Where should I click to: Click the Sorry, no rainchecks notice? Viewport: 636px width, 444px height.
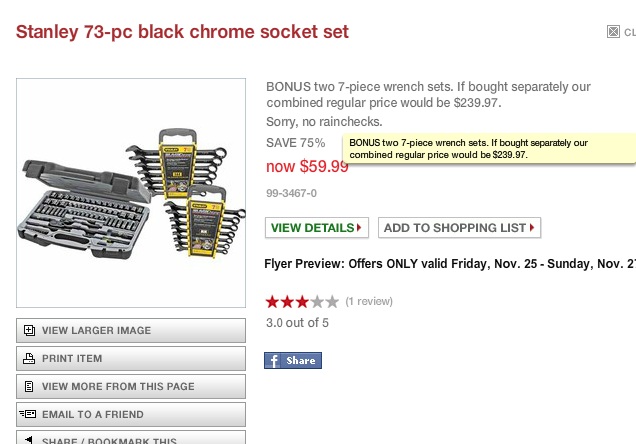coord(324,122)
